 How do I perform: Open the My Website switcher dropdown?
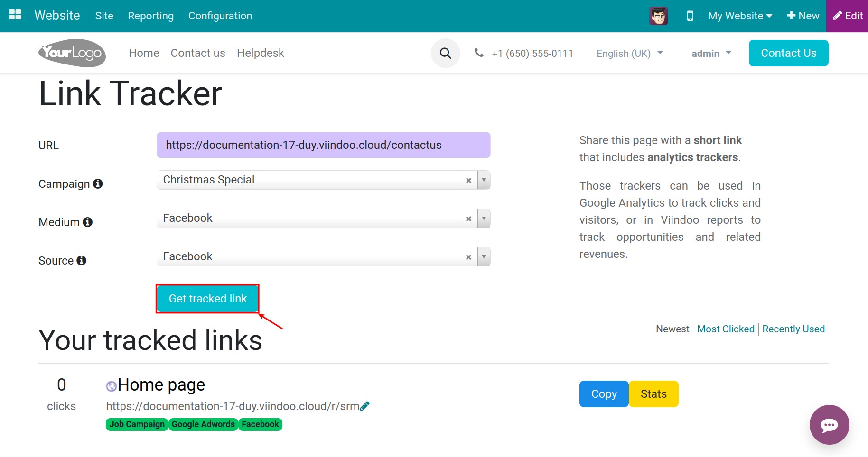click(740, 16)
